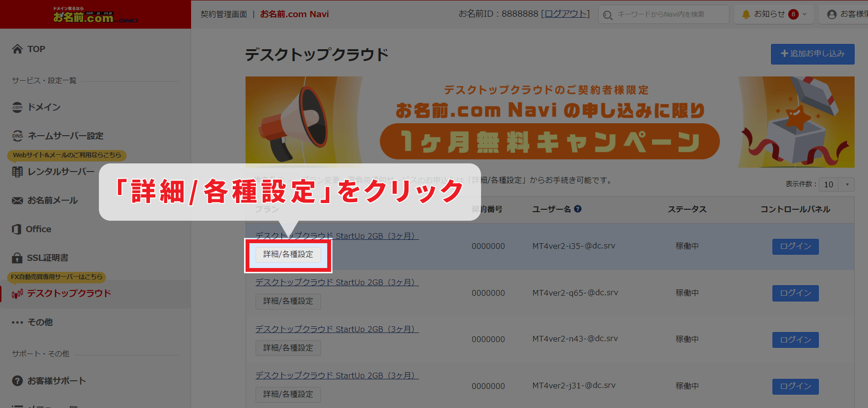Open plan link in MT4ver2-i35 row
This screenshot has width=868, height=408.
tap(337, 236)
